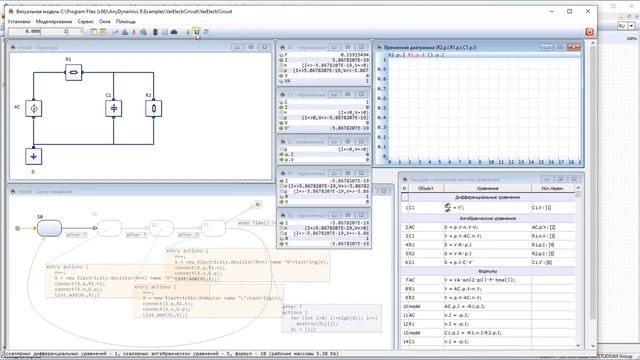Image resolution: width=640 pixels, height=360 pixels.
Task: Open the Окна menu
Action: 104,21
